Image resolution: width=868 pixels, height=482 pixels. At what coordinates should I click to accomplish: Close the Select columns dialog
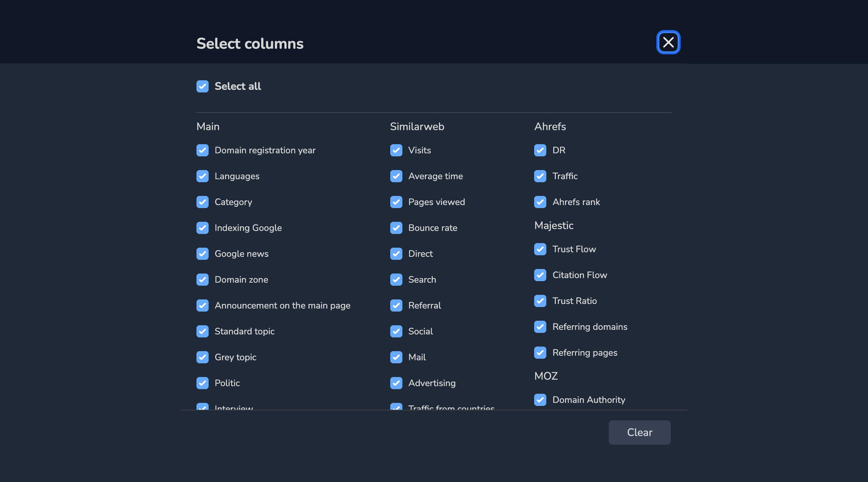click(668, 42)
